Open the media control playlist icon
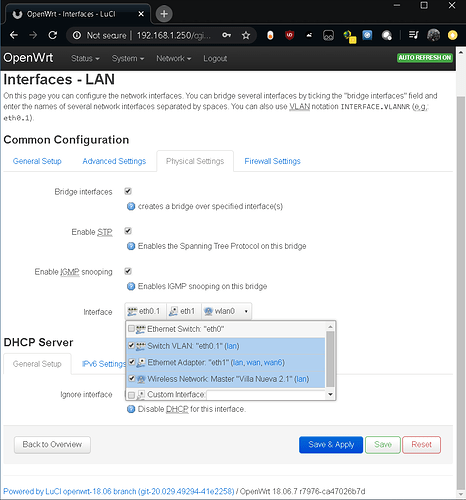The width and height of the screenshot is (466, 500). (414, 35)
